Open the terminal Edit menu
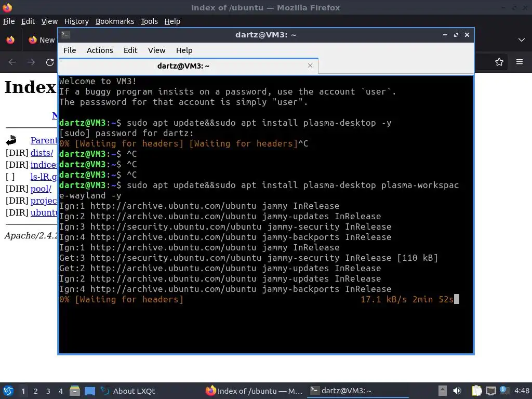Viewport: 532px width, 399px height. 130,50
